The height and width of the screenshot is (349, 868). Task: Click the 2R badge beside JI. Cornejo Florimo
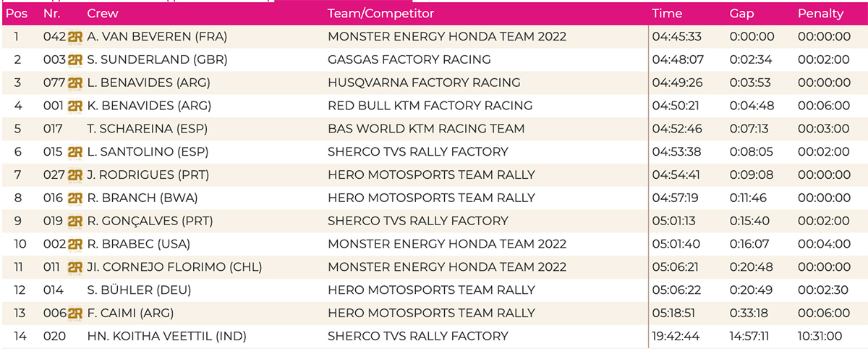pos(75,267)
